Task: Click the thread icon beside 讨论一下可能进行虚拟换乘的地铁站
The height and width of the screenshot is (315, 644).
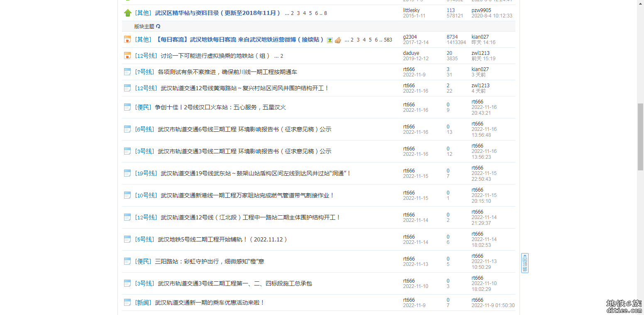Action: point(127,56)
